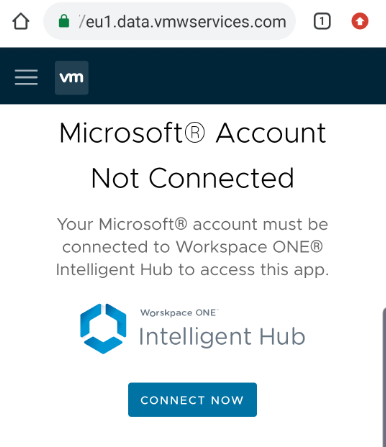Click the word Microsoft® in the large heading

[132, 133]
